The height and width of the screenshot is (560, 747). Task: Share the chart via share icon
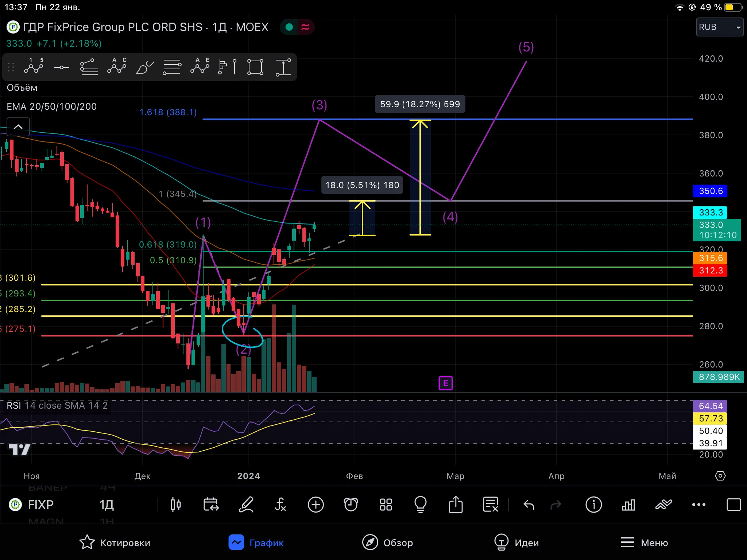pyautogui.click(x=456, y=505)
